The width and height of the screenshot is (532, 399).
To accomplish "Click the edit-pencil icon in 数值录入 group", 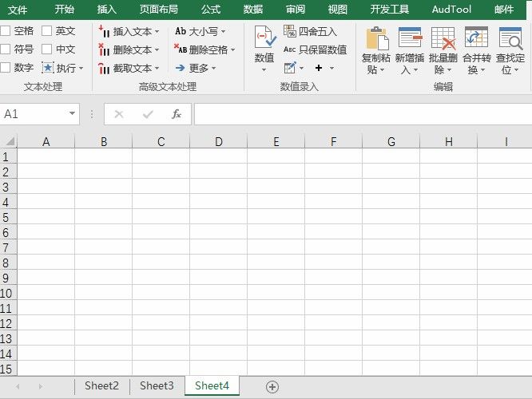I will point(290,68).
